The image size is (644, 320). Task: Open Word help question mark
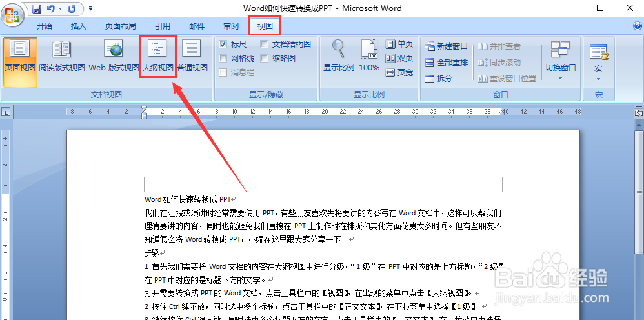pos(638,26)
